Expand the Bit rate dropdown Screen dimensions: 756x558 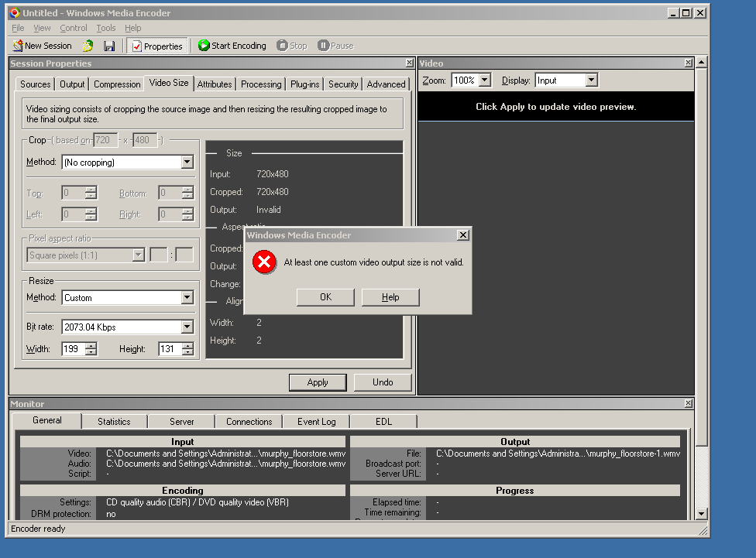click(187, 327)
